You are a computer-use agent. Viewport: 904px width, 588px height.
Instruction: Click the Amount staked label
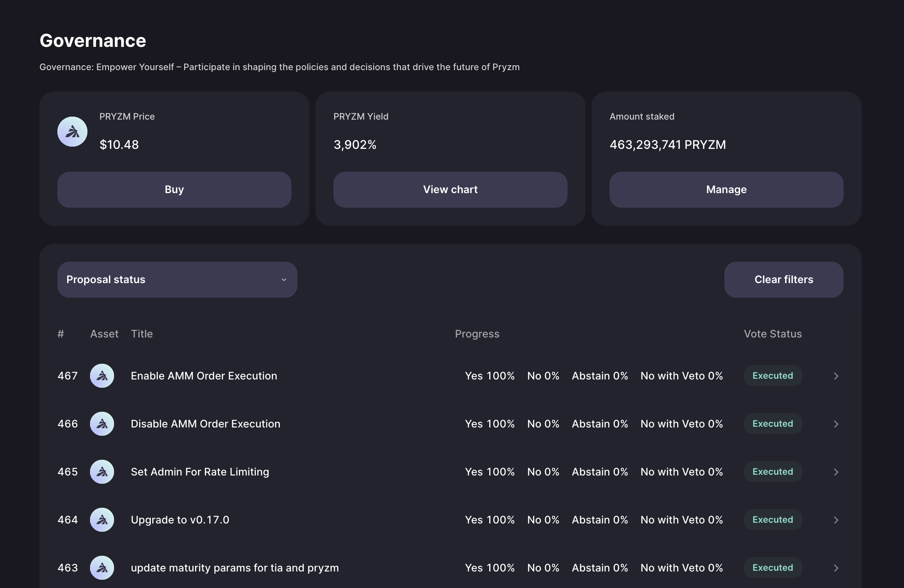pos(642,116)
